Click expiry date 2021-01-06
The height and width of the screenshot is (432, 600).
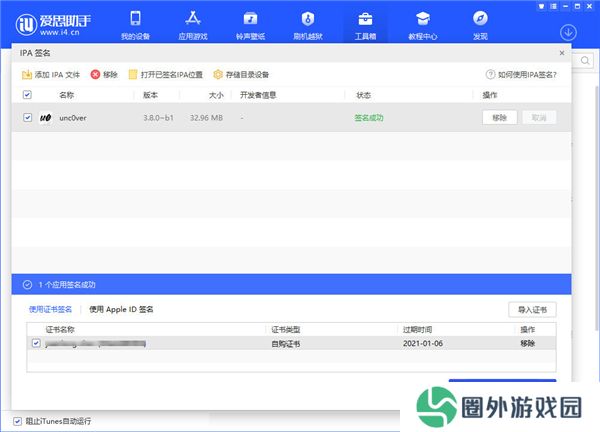423,344
